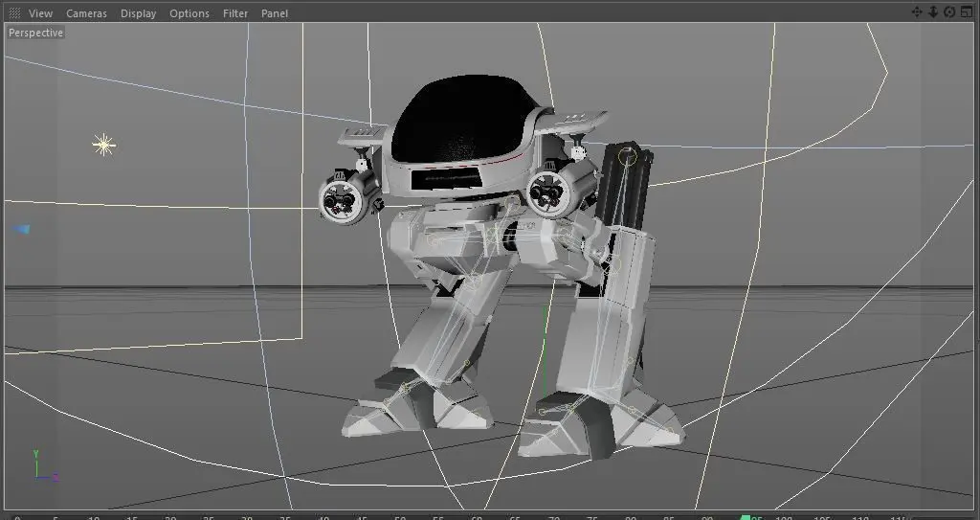Select the joint circle atop the rear cannon

point(628,155)
